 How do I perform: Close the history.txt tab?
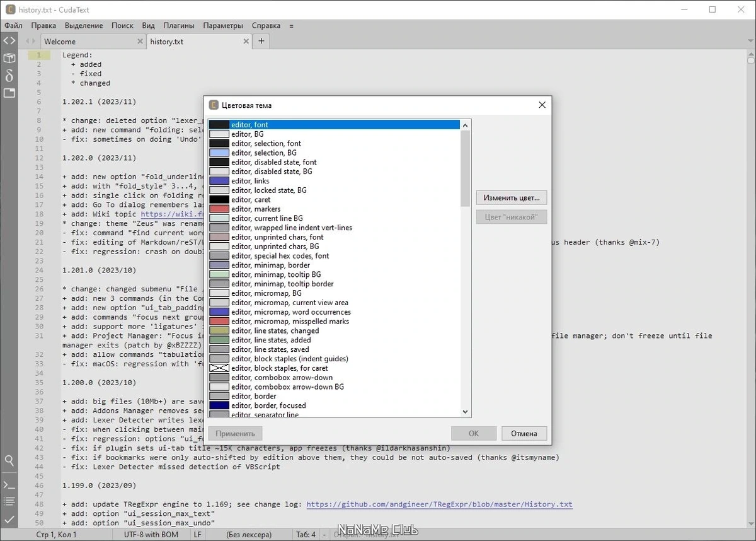pos(246,42)
